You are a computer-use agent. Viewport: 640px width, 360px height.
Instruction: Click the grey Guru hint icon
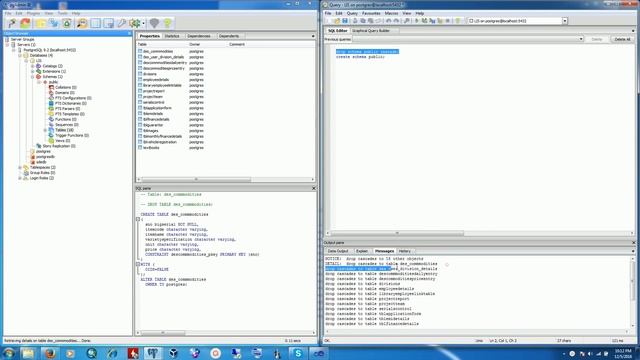click(x=154, y=23)
